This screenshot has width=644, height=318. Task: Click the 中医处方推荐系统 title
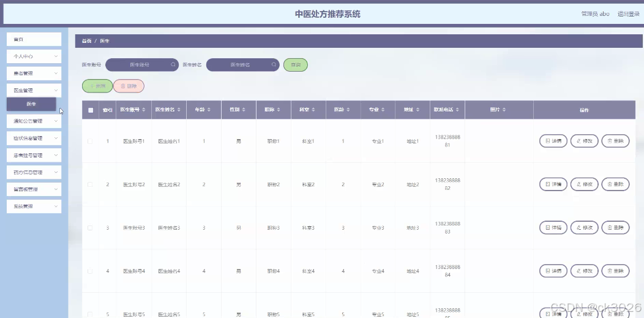click(328, 14)
